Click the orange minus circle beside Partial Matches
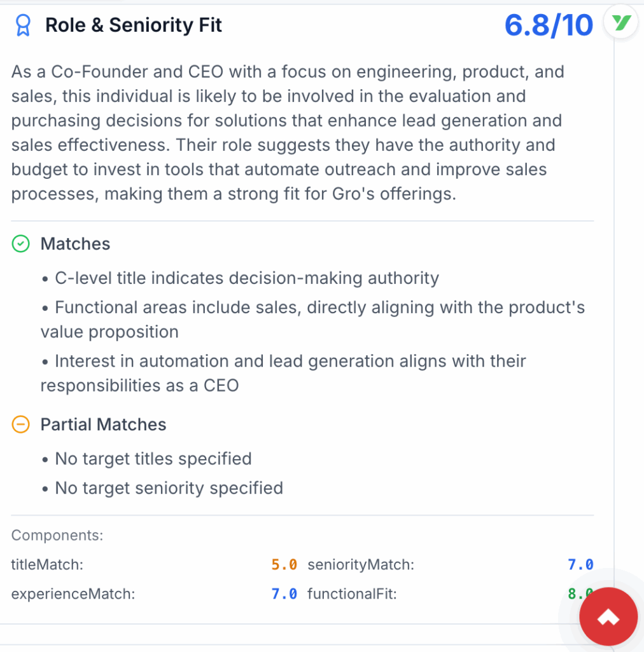This screenshot has width=644, height=652. [x=20, y=424]
